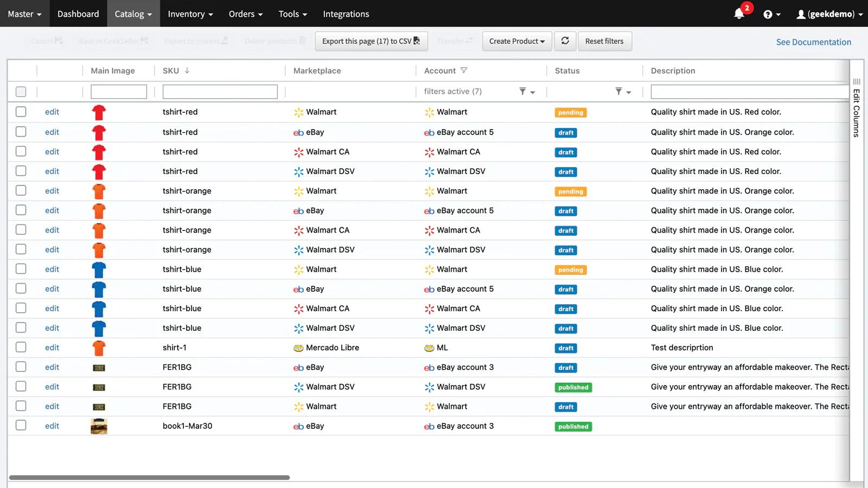Screen dimensions: 868x488
Task: Focus the Main Image filter input field
Action: [119, 92]
